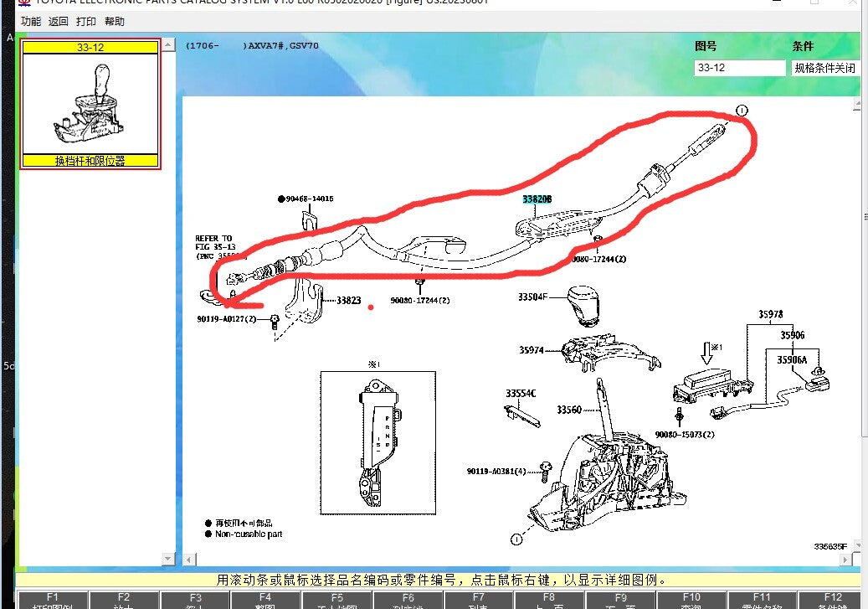Open the 功能 menu
Screen dimensions: 868x609
pyautogui.click(x=31, y=22)
